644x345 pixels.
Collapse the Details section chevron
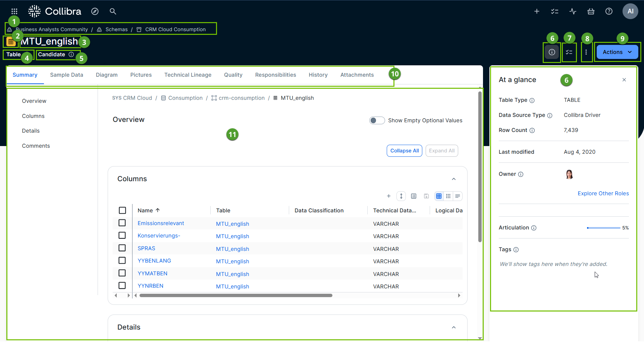click(453, 327)
